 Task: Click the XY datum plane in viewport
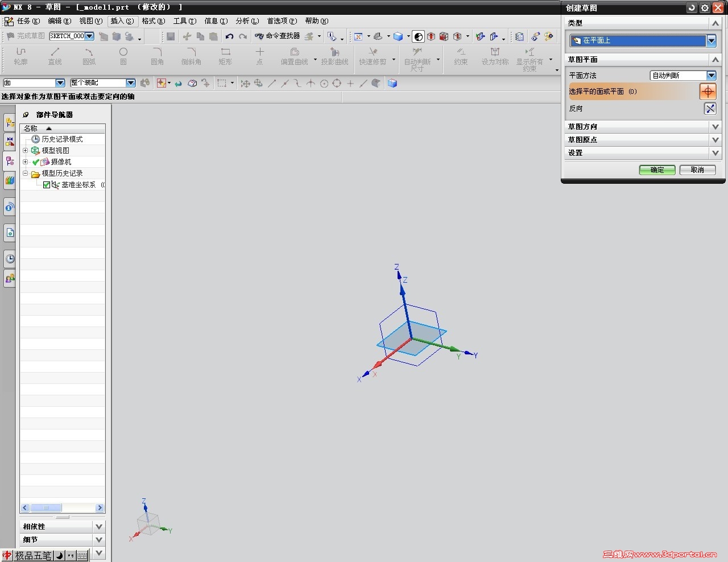tap(412, 338)
